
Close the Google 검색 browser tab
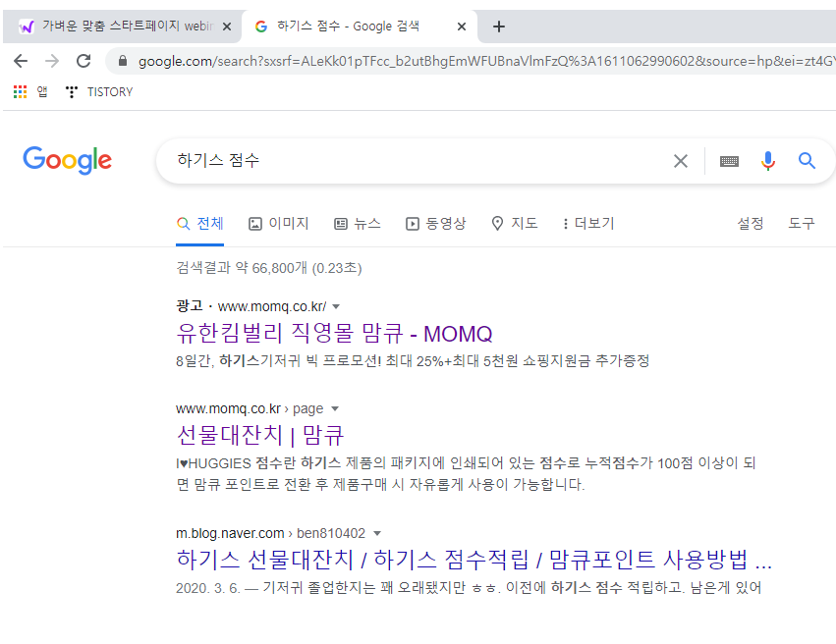[462, 27]
